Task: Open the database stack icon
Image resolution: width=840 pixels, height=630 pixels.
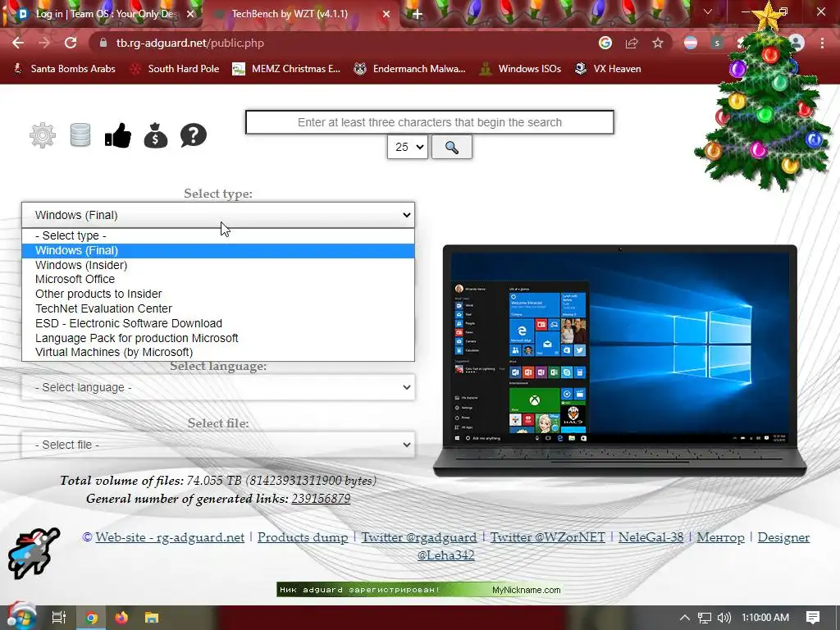Action: pos(80,135)
